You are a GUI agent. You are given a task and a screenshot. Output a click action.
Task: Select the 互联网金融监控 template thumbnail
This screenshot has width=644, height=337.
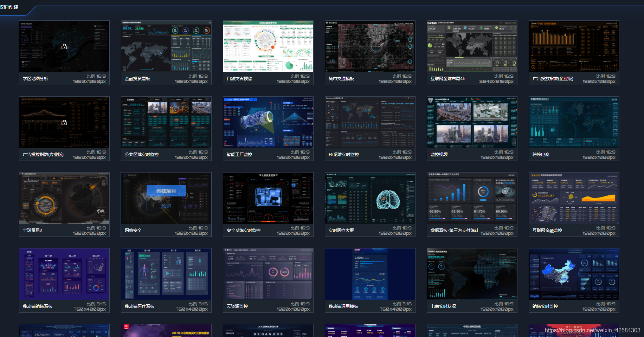pos(574,198)
